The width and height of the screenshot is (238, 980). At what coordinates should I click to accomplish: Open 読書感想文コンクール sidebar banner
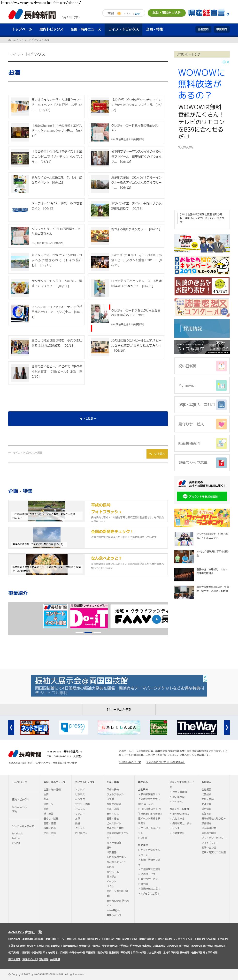click(x=202, y=307)
